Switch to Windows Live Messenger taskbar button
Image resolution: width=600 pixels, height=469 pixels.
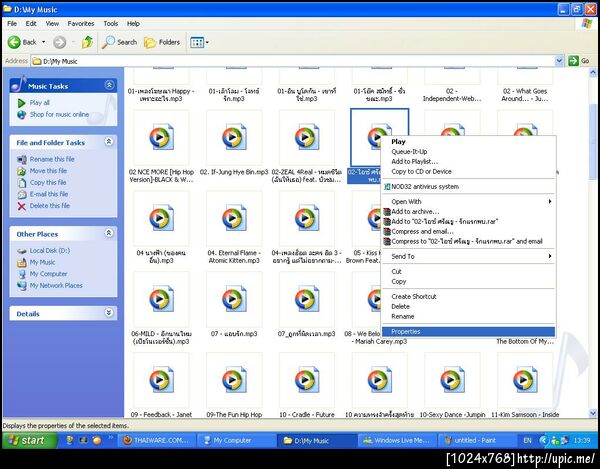(x=396, y=440)
